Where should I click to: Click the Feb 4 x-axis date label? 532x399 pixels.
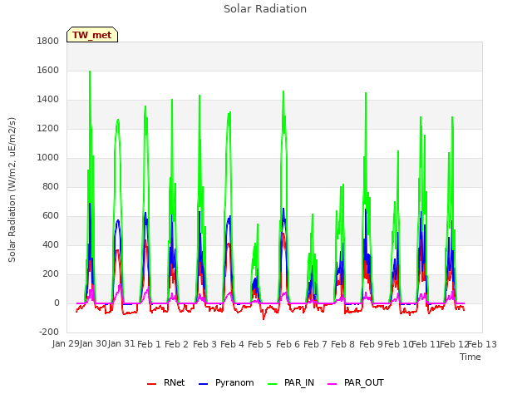tap(232, 344)
